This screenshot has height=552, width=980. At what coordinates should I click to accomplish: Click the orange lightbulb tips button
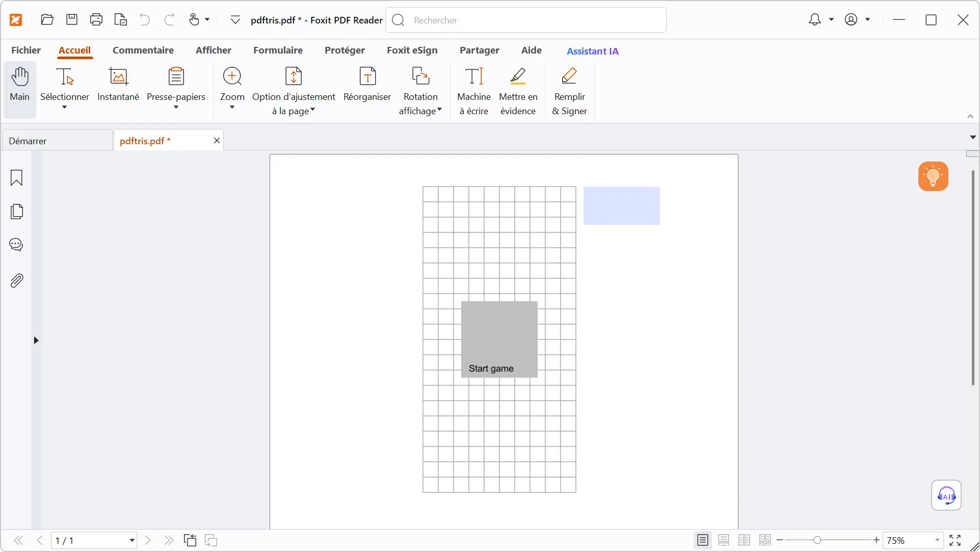[x=933, y=176]
